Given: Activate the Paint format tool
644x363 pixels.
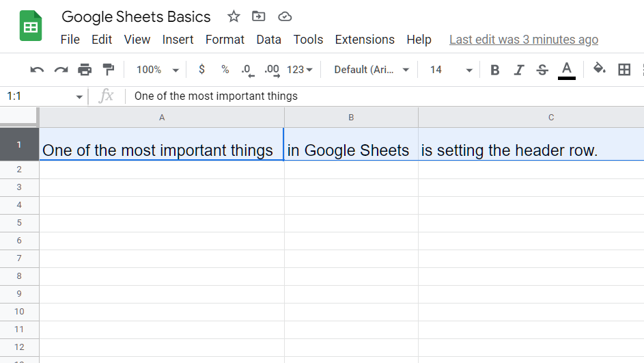Looking at the screenshot, I should coord(109,70).
